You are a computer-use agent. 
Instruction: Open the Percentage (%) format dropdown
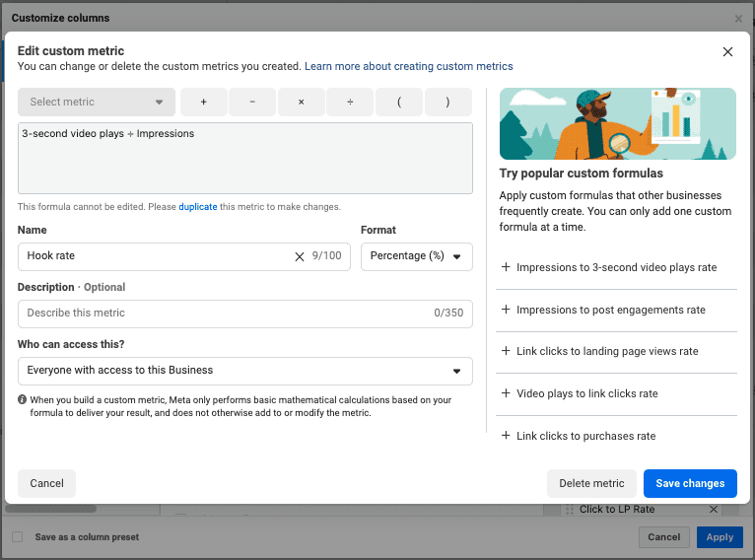(x=416, y=256)
